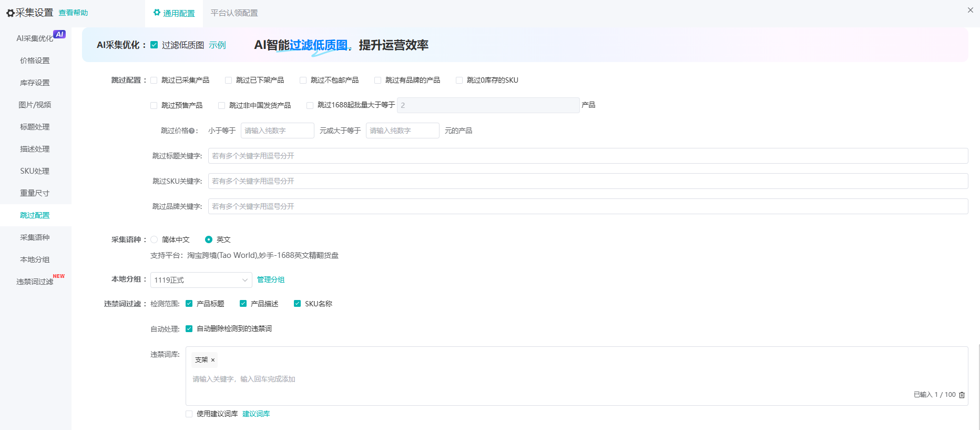Click the 示例 link

(x=217, y=45)
